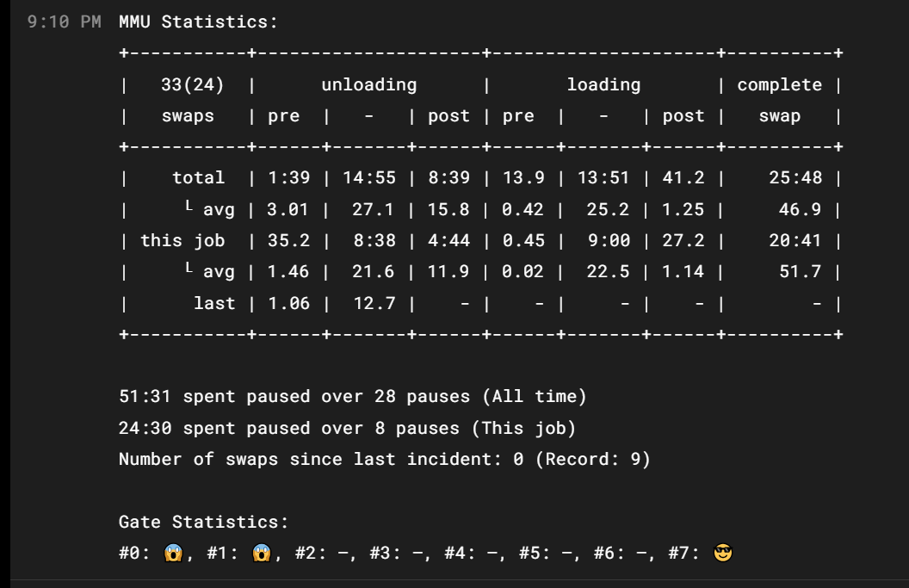Click the "Number of swaps since last incident" line

coord(385,459)
